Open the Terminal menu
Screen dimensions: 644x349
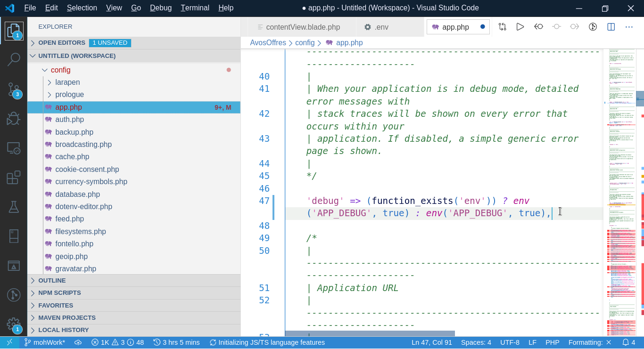pyautogui.click(x=195, y=8)
